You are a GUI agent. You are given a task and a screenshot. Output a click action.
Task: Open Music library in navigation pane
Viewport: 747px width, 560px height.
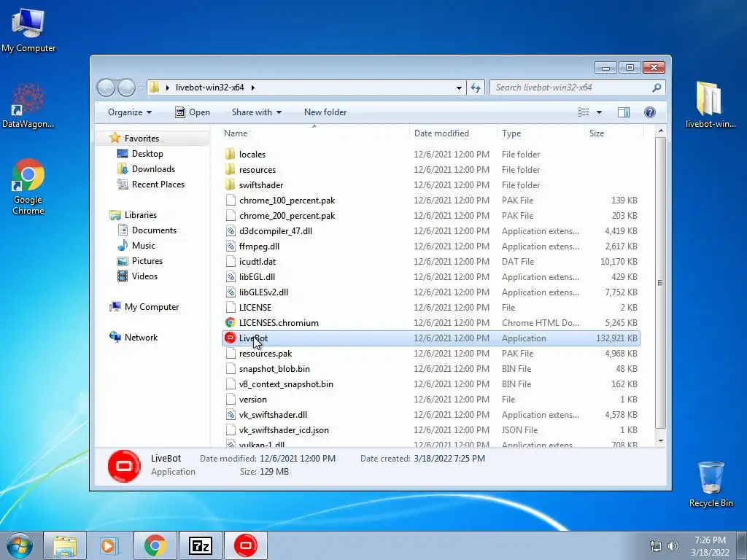pos(144,245)
